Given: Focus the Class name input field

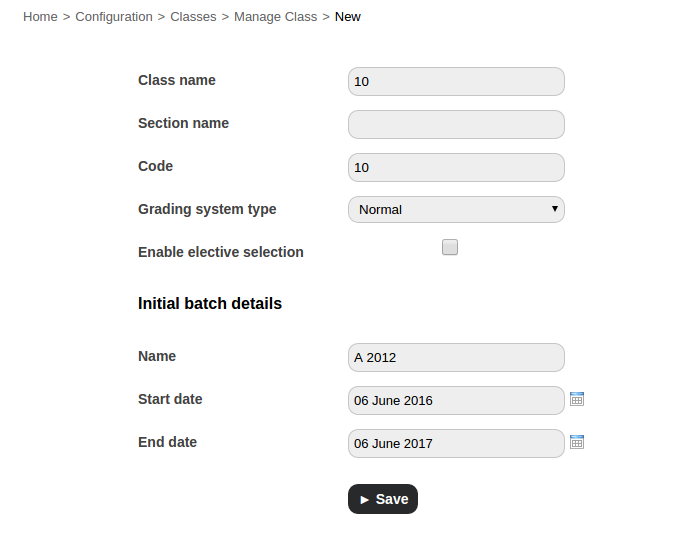Looking at the screenshot, I should (456, 81).
